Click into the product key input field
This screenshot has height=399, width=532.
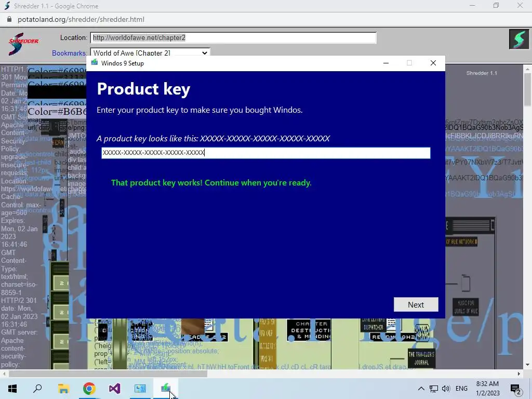click(265, 153)
